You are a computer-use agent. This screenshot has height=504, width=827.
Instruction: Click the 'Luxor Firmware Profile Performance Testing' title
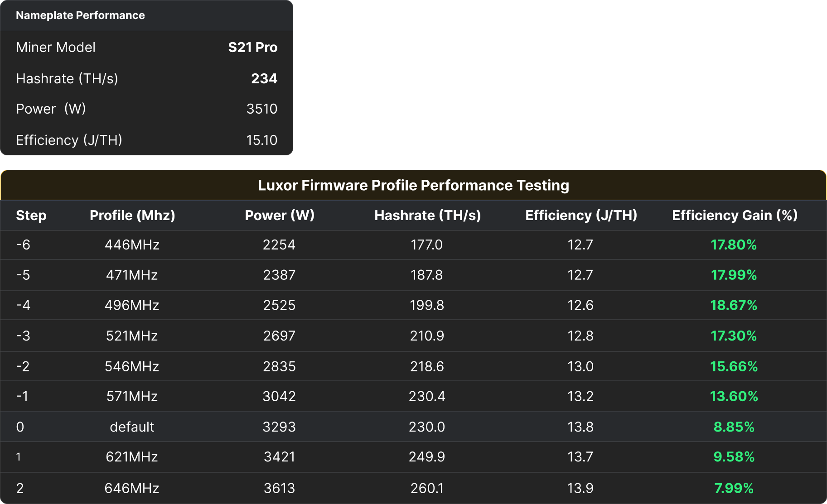tap(413, 185)
